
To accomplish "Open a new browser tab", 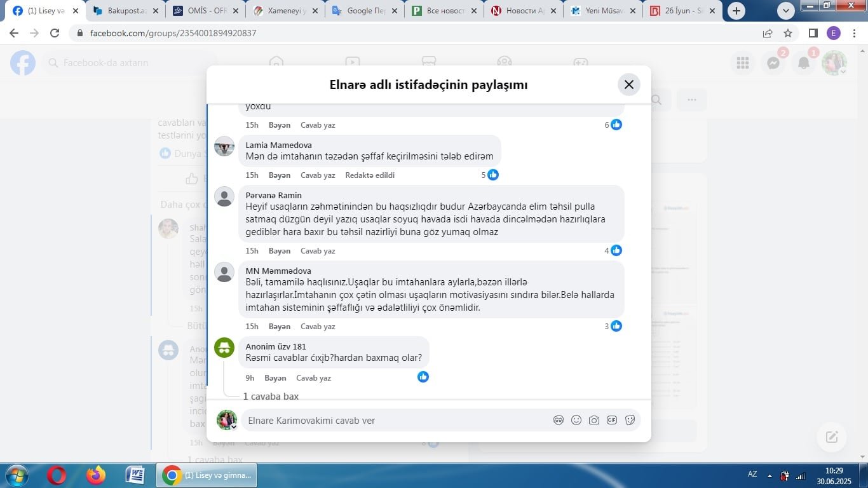I will 736,11.
